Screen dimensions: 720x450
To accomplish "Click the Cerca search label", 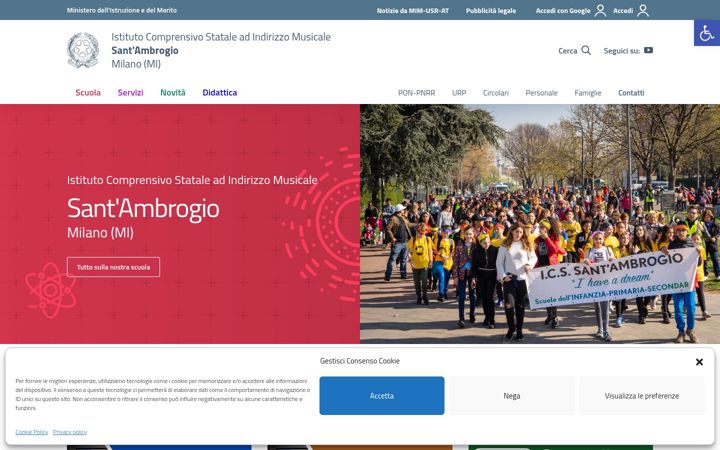I will click(x=568, y=51).
